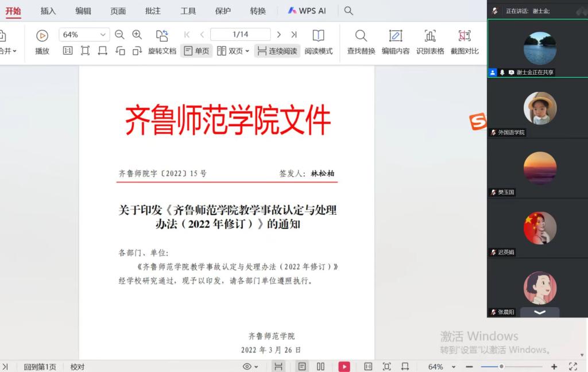Open 阅读模式 reading mode

pos(318,36)
